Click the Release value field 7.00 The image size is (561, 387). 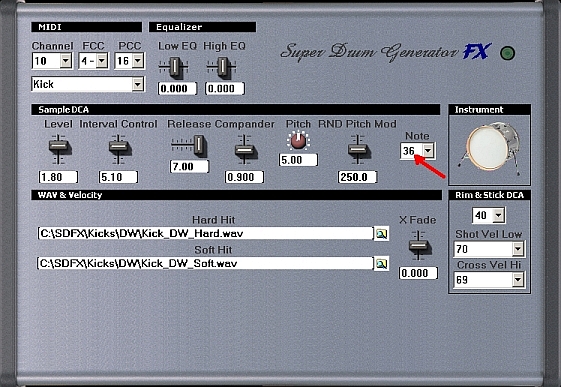pyautogui.click(x=189, y=166)
